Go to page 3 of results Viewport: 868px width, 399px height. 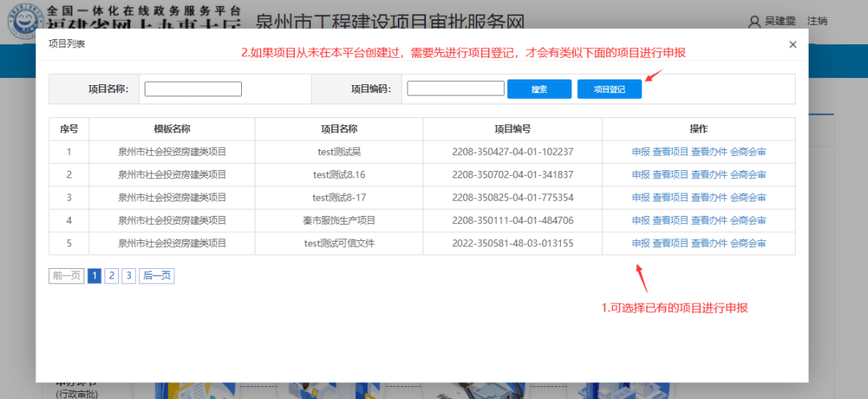[129, 276]
